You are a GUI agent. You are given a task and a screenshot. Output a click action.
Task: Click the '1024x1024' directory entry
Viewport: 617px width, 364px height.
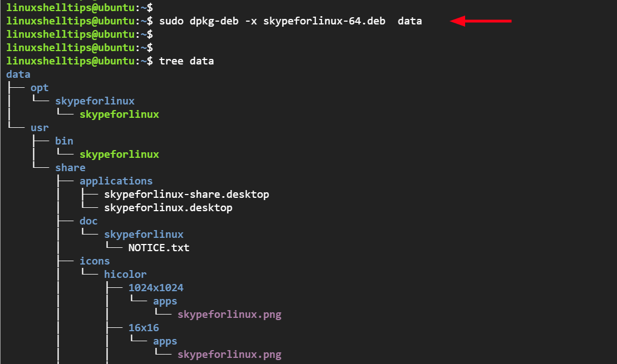coord(156,288)
